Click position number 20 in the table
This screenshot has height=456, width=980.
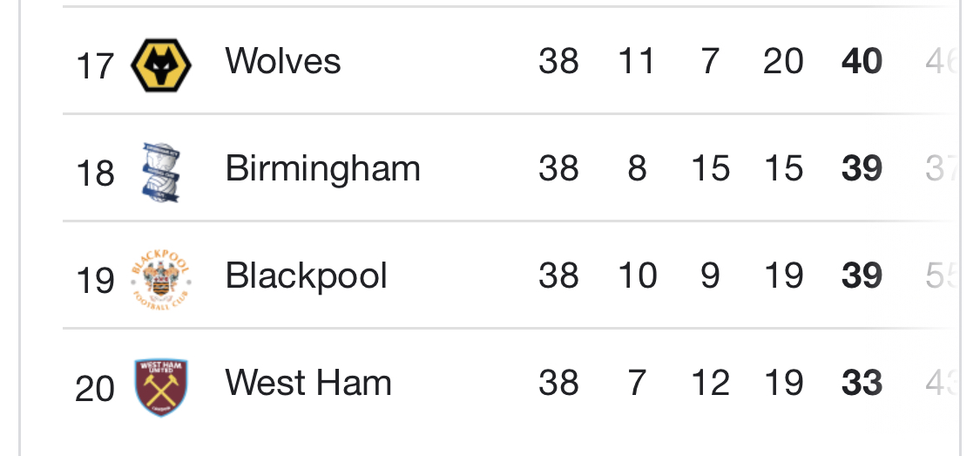(x=95, y=389)
